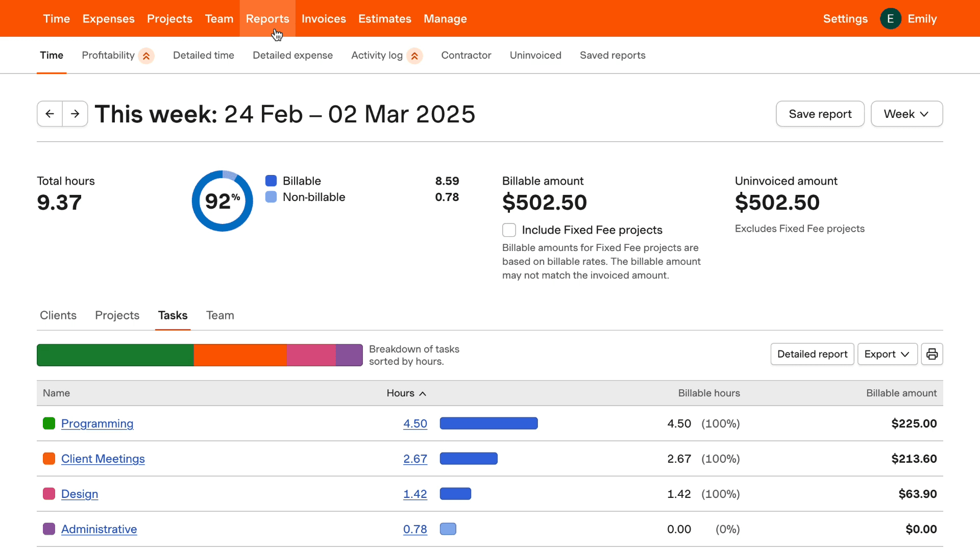
Task: Go to previous week arrow
Action: (50, 114)
